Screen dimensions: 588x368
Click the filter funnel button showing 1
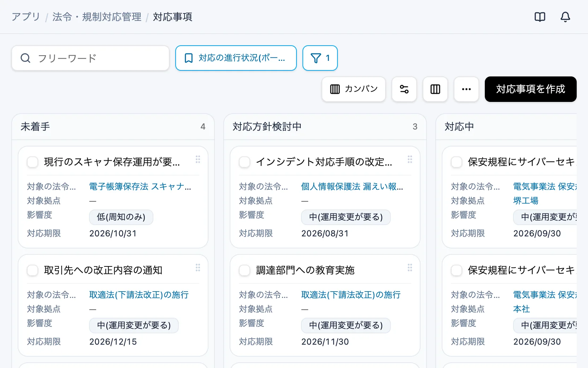pos(320,58)
